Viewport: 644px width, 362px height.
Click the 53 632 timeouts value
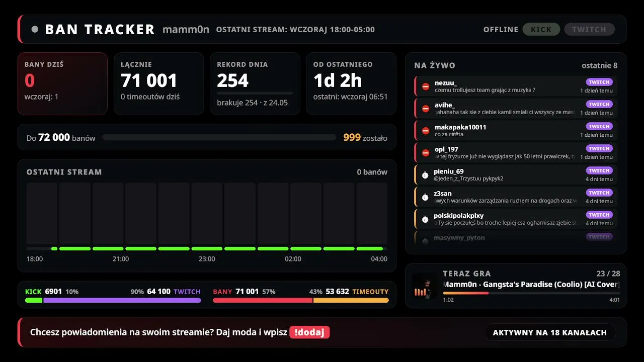(337, 292)
